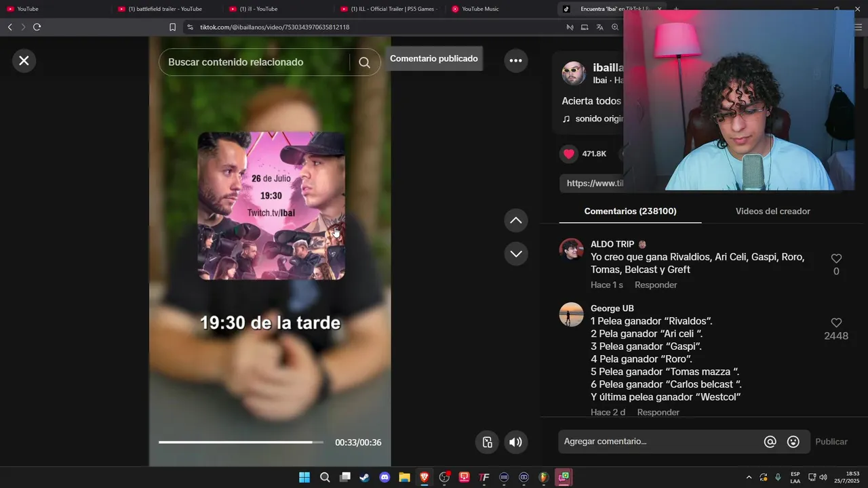The width and height of the screenshot is (868, 488).
Task: Mute the video with speaker icon
Action: point(515,443)
